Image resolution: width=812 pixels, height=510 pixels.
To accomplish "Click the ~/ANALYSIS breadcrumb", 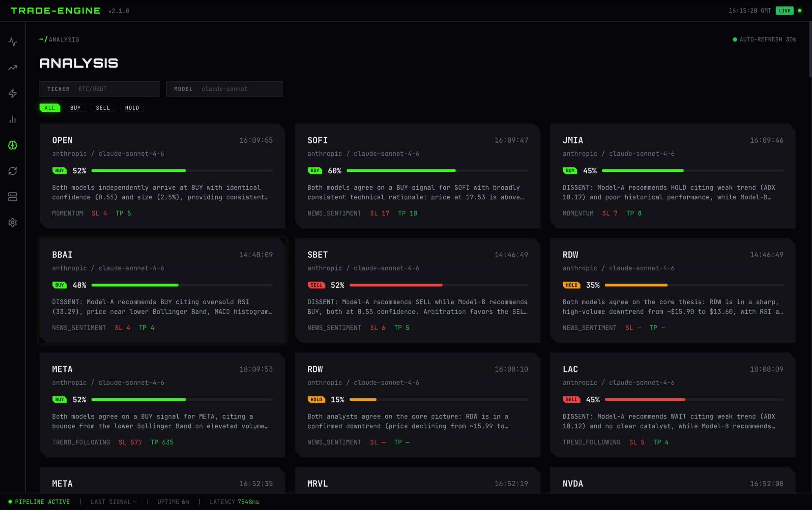I will click(59, 39).
